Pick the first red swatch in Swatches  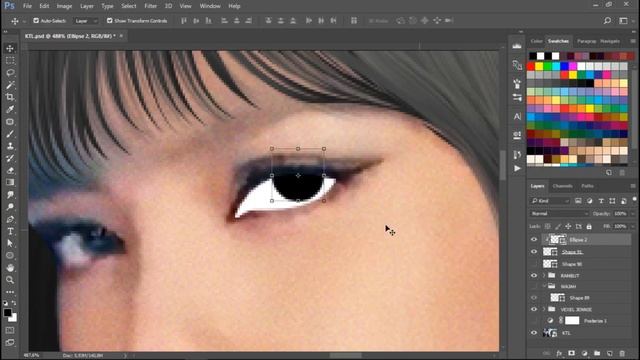(x=531, y=66)
